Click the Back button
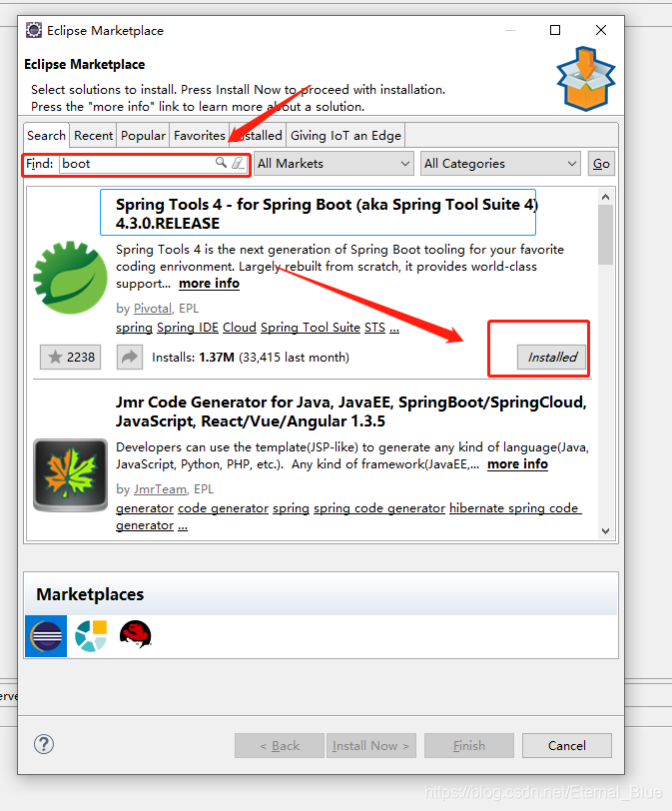672x811 pixels. (x=280, y=745)
